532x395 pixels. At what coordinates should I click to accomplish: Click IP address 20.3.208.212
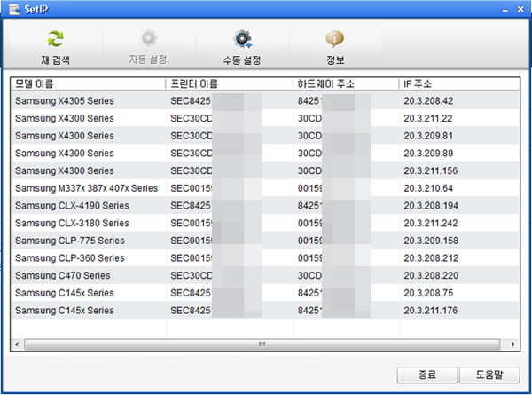[431, 258]
